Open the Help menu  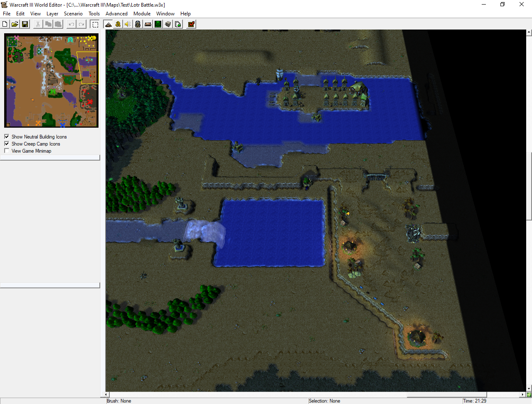tap(185, 14)
